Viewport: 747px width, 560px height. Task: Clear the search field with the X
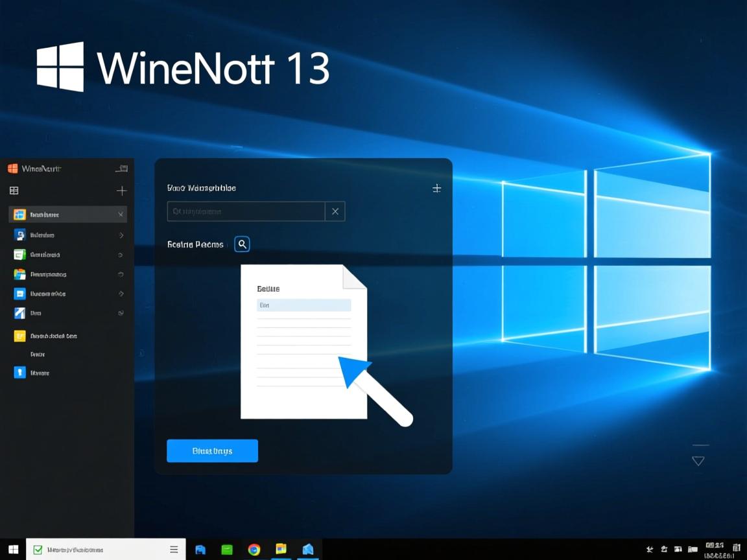click(335, 211)
